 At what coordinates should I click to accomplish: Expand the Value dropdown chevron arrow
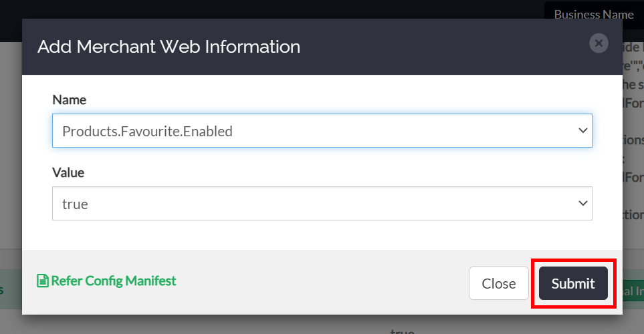pyautogui.click(x=582, y=203)
